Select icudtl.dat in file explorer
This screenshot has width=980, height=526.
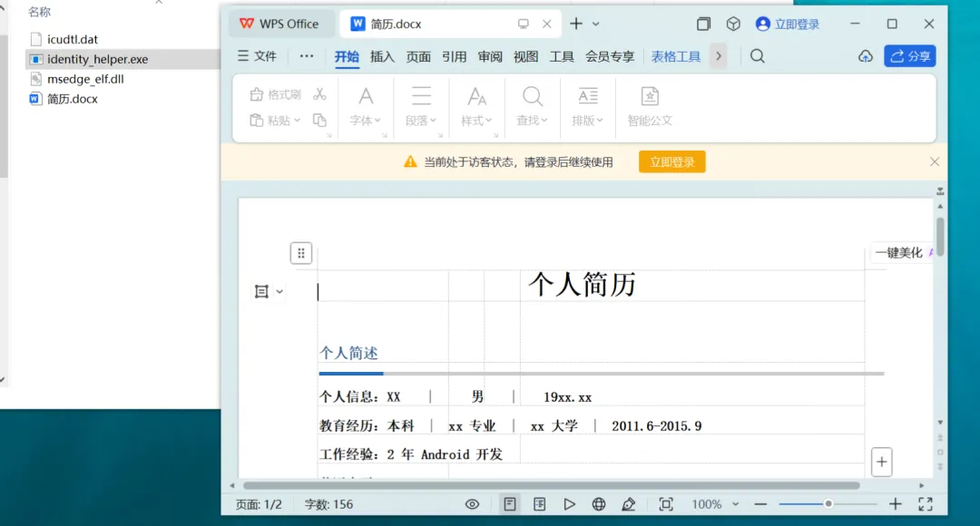click(73, 39)
